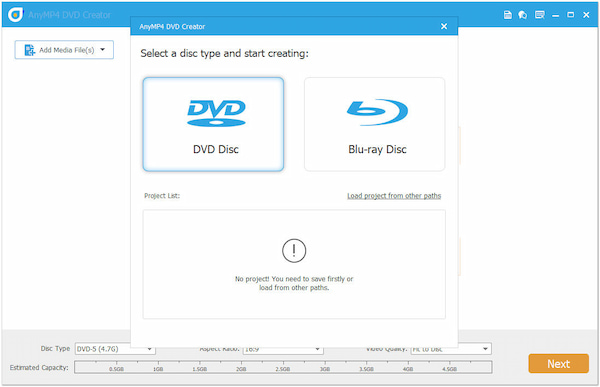Expand the Add Media File(s) dropdown arrow
This screenshot has height=387, width=600.
point(103,49)
